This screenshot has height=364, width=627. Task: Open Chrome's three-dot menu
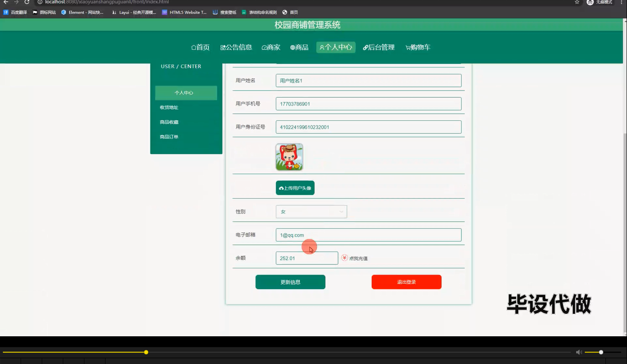click(x=622, y=2)
